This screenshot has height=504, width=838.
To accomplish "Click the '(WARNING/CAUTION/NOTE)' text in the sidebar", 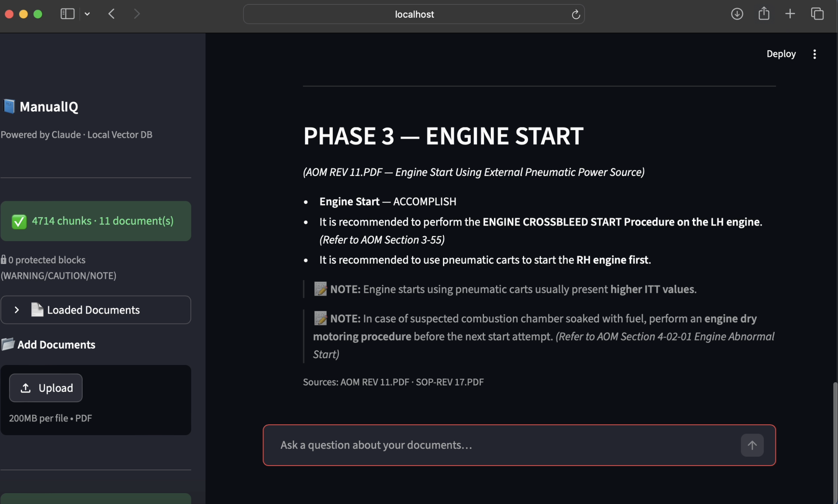I will pyautogui.click(x=59, y=276).
